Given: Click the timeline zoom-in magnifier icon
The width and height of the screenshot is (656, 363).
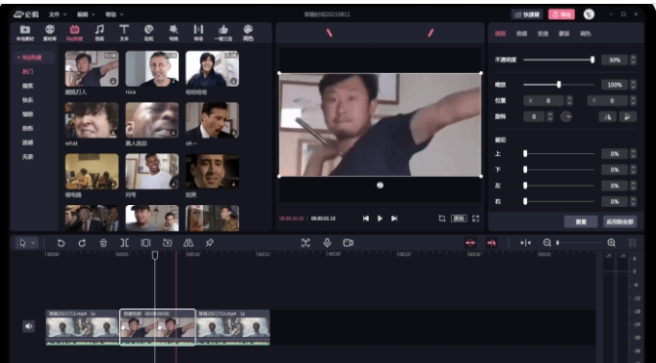Looking at the screenshot, I should pos(611,243).
